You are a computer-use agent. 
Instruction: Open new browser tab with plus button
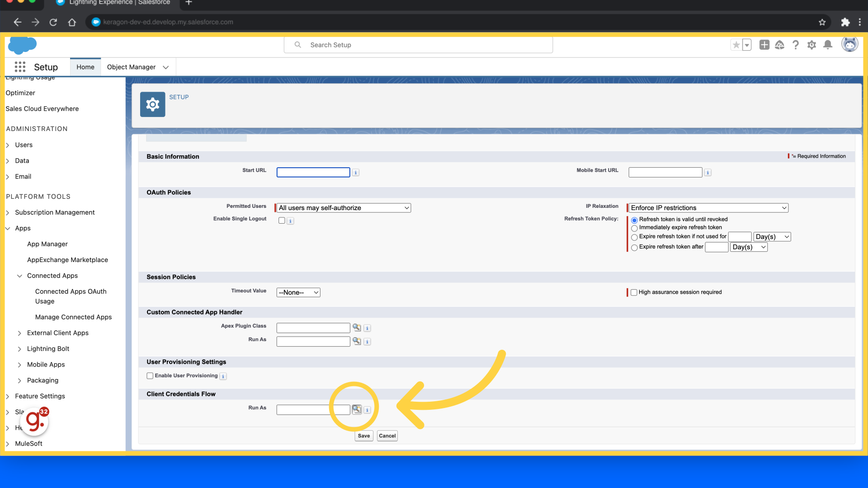coord(189,3)
